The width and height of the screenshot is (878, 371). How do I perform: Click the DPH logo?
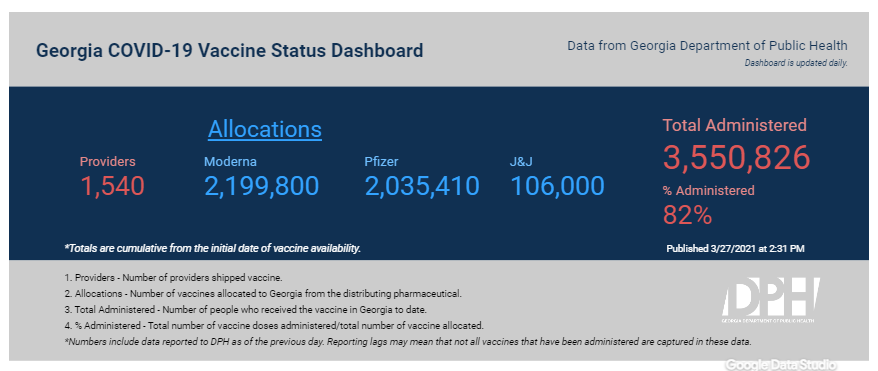pyautogui.click(x=771, y=300)
